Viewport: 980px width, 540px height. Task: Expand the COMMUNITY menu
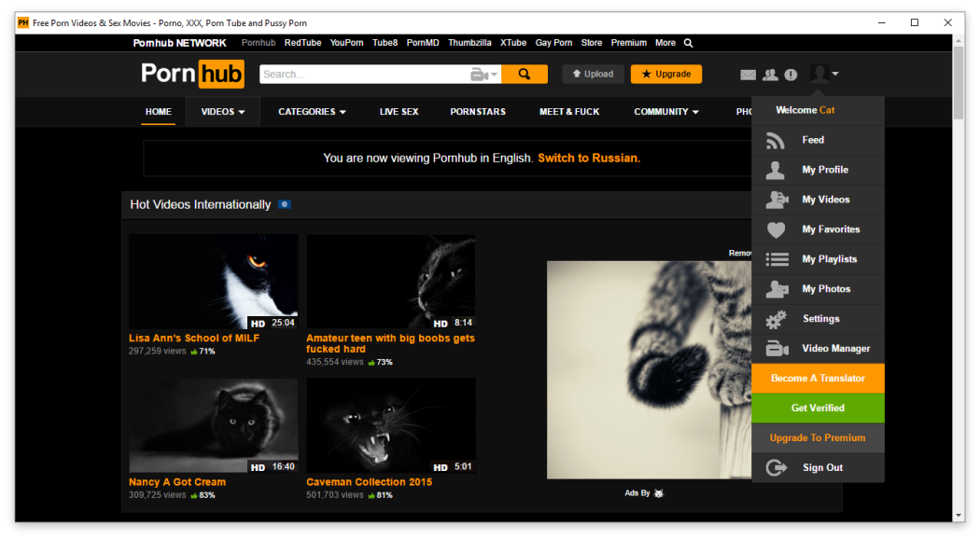[666, 112]
